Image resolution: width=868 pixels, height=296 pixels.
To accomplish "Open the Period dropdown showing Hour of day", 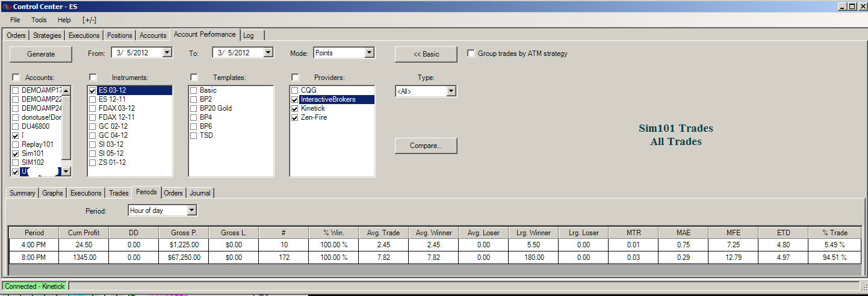I will [191, 211].
